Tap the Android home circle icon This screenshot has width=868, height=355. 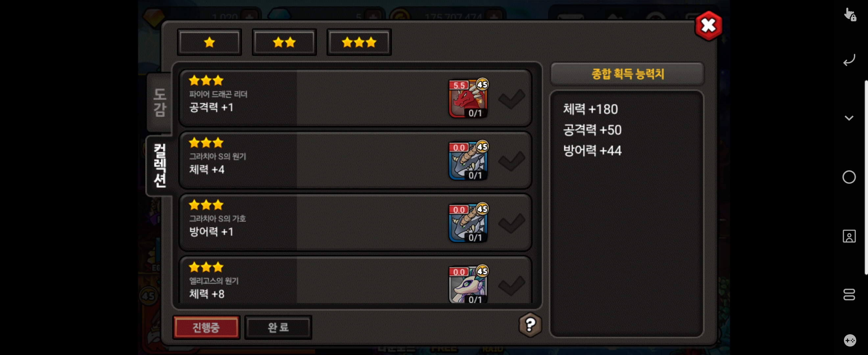849,177
